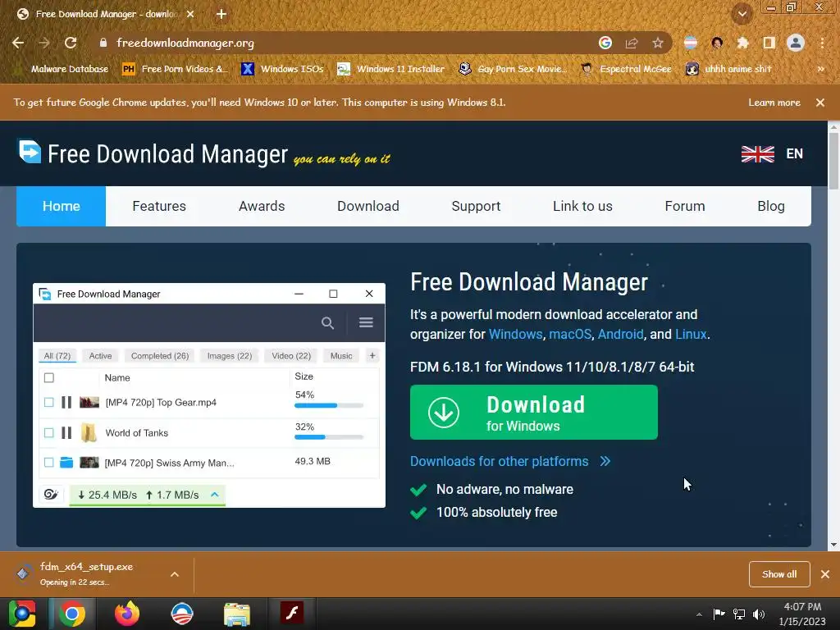Toggle the browser side panel icon

coord(769,43)
